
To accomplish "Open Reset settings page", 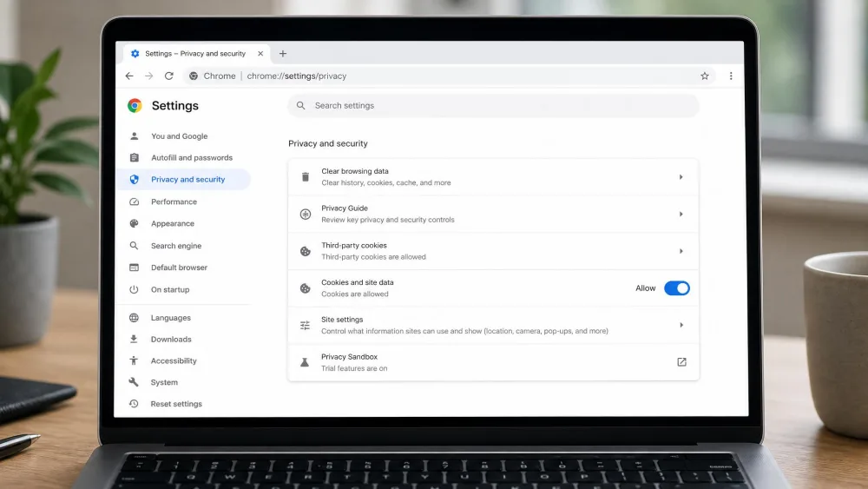I will pyautogui.click(x=176, y=404).
